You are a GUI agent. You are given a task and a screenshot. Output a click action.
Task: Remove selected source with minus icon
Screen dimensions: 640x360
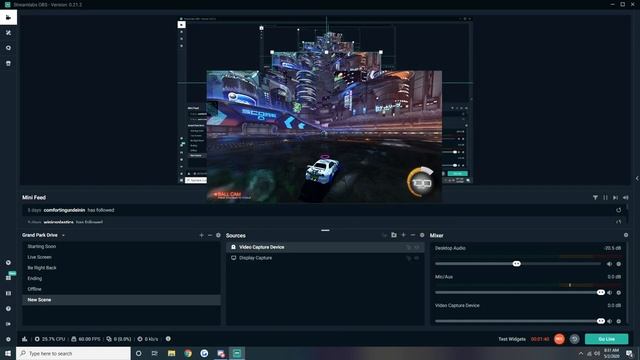[413, 235]
